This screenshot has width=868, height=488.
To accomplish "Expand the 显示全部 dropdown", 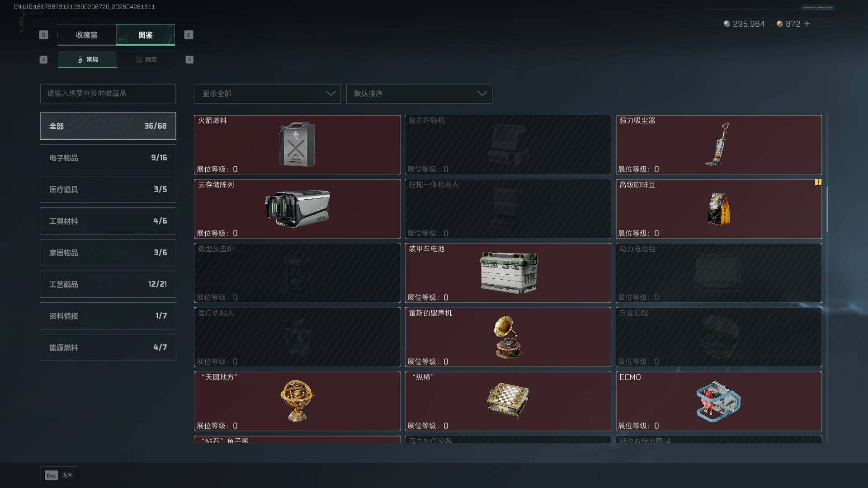I will pos(268,94).
